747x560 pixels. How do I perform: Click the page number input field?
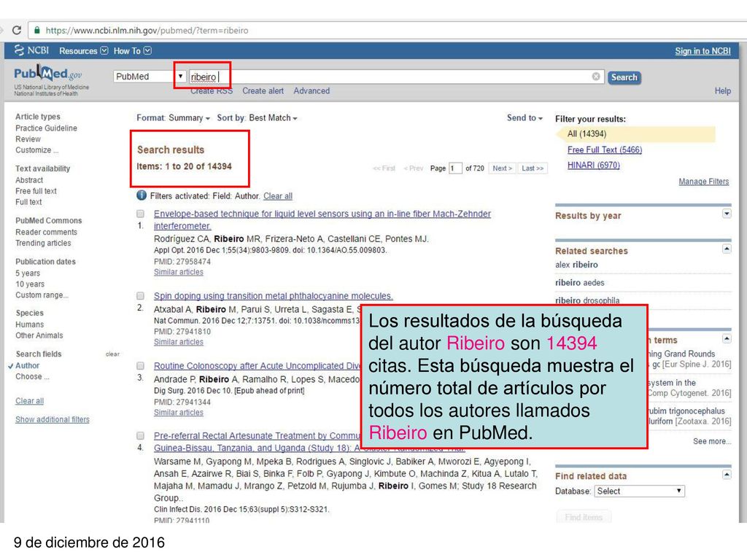tap(455, 168)
